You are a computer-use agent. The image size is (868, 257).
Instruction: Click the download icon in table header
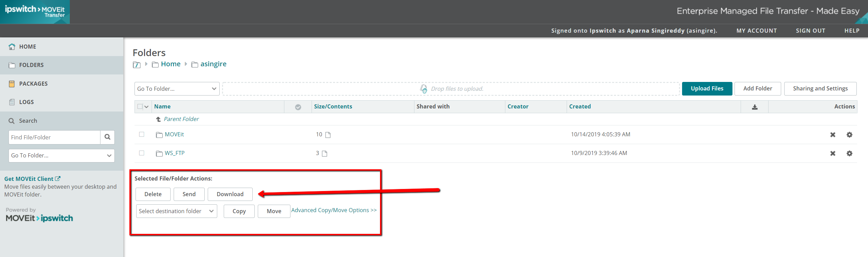pyautogui.click(x=755, y=107)
